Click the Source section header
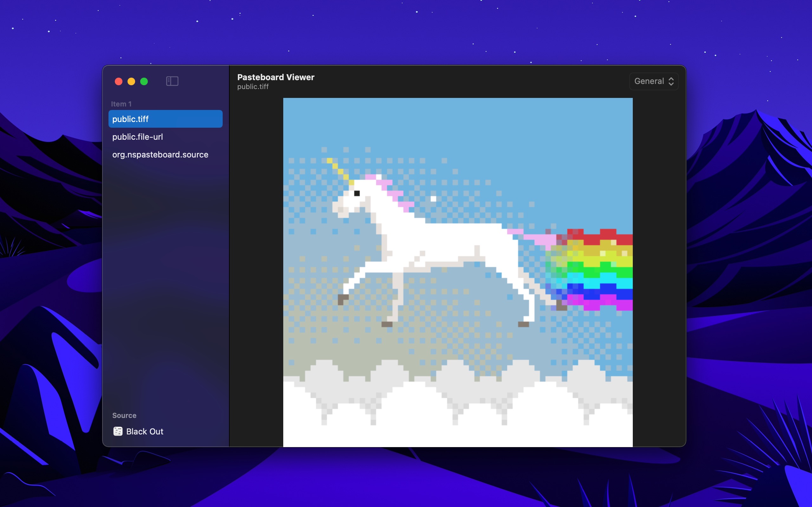812x507 pixels. 124,415
